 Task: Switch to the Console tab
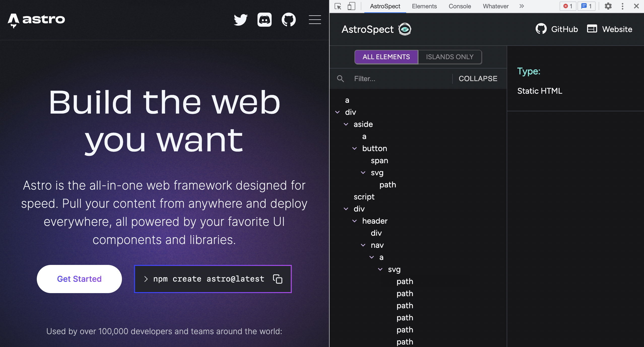[x=460, y=6]
